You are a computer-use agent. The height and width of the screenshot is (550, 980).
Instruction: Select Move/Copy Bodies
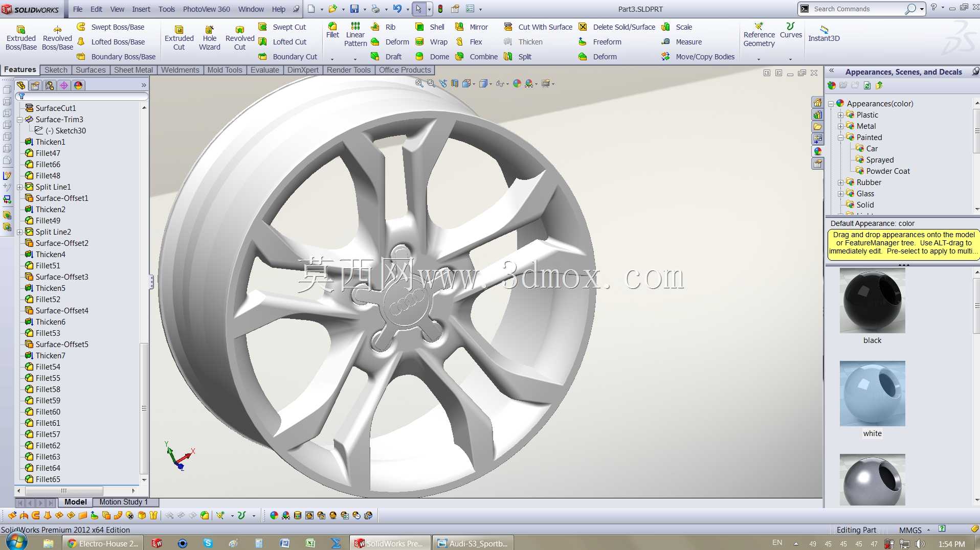tap(698, 57)
